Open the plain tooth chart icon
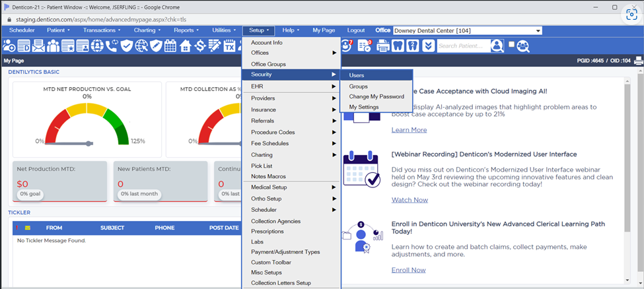The height and width of the screenshot is (289, 644). click(398, 46)
